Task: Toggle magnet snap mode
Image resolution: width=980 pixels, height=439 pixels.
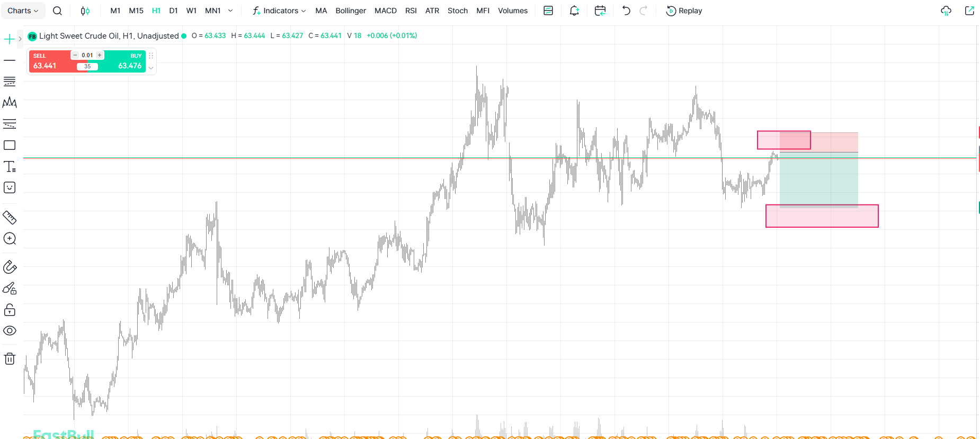Action: tap(10, 267)
